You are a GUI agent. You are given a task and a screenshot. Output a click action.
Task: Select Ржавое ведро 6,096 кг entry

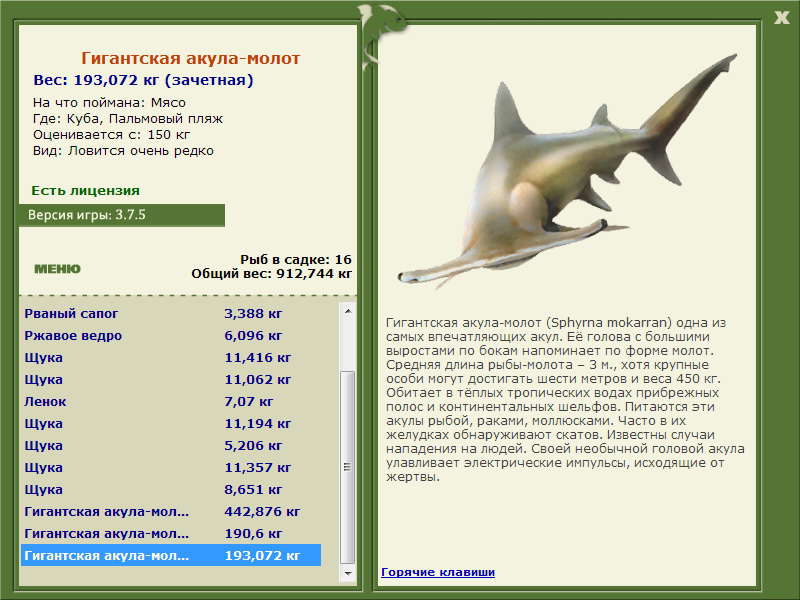(x=171, y=335)
